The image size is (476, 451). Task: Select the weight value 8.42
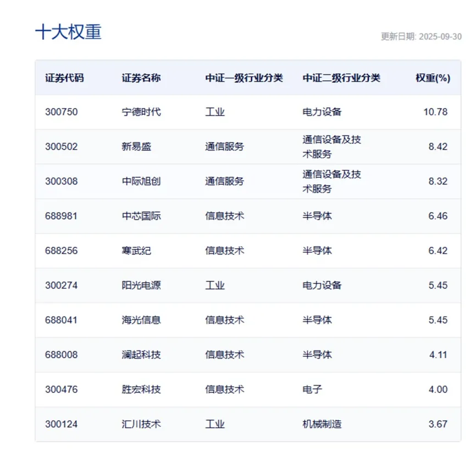pyautogui.click(x=438, y=147)
